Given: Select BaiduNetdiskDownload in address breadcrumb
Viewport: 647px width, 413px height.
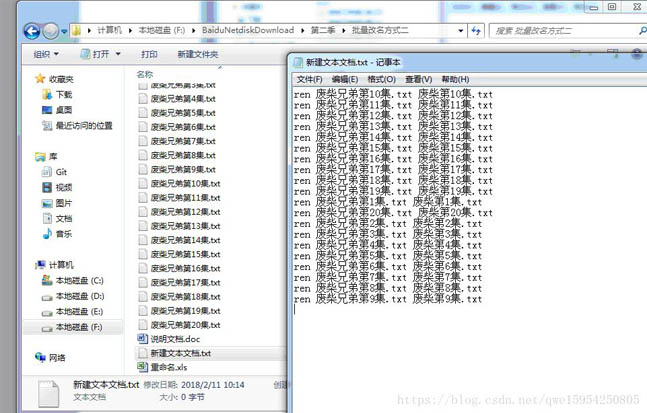Looking at the screenshot, I should click(x=248, y=30).
